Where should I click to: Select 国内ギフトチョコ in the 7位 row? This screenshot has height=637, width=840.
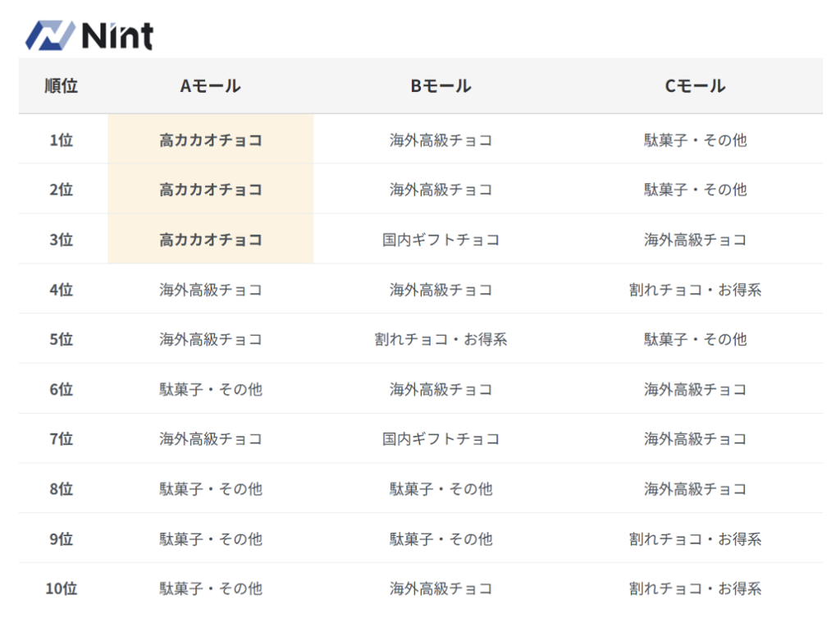pyautogui.click(x=441, y=439)
